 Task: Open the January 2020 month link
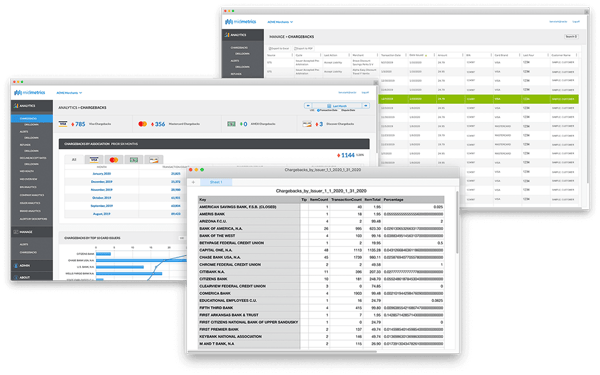[x=102, y=174]
